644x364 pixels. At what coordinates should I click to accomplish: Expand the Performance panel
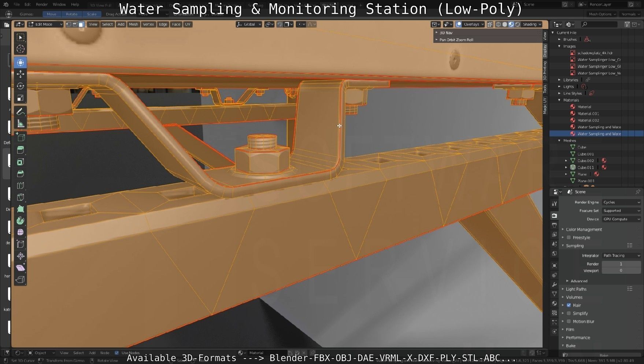[577, 338]
